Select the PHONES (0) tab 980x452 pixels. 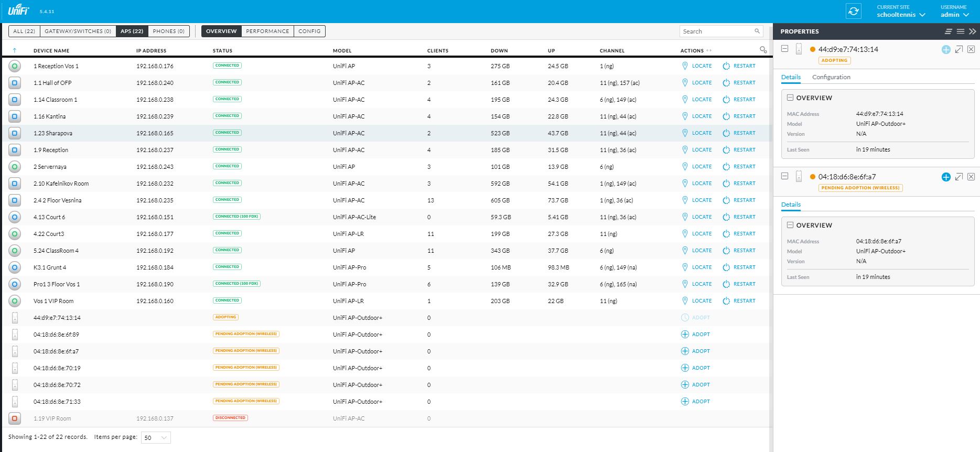point(168,31)
